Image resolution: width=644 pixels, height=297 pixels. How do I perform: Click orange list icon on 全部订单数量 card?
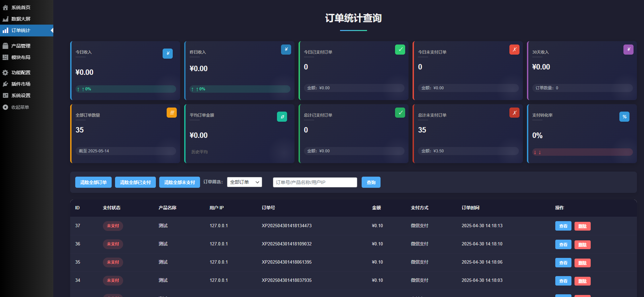(x=172, y=113)
